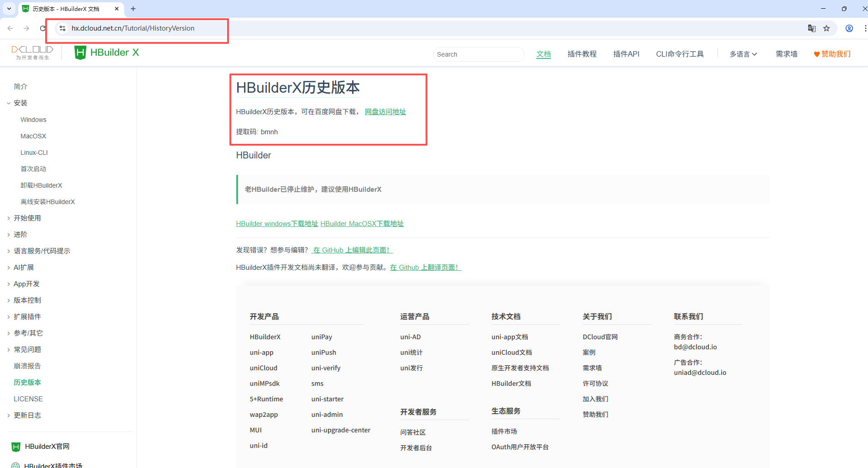This screenshot has width=868, height=468.
Task: Expand the 更新日志 sidebar section
Action: pos(9,415)
